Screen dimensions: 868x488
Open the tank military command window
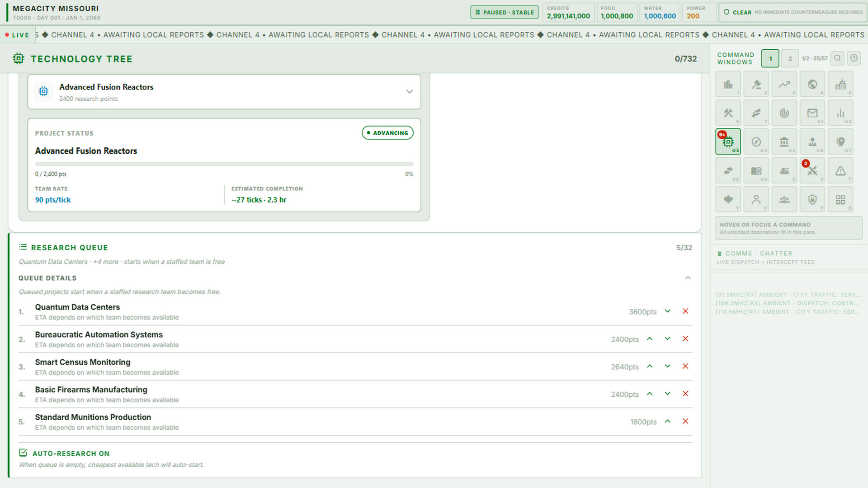click(784, 171)
